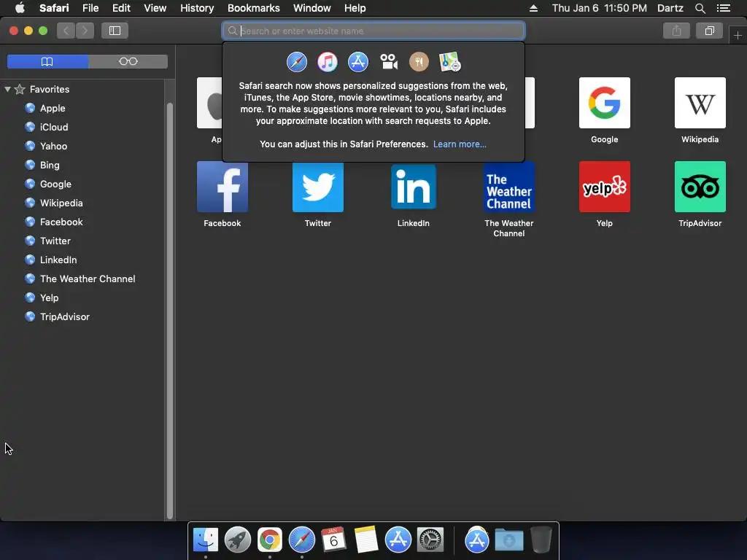The width and height of the screenshot is (747, 560).
Task: Click the sidebar vertical scrollbar
Action: (169, 311)
